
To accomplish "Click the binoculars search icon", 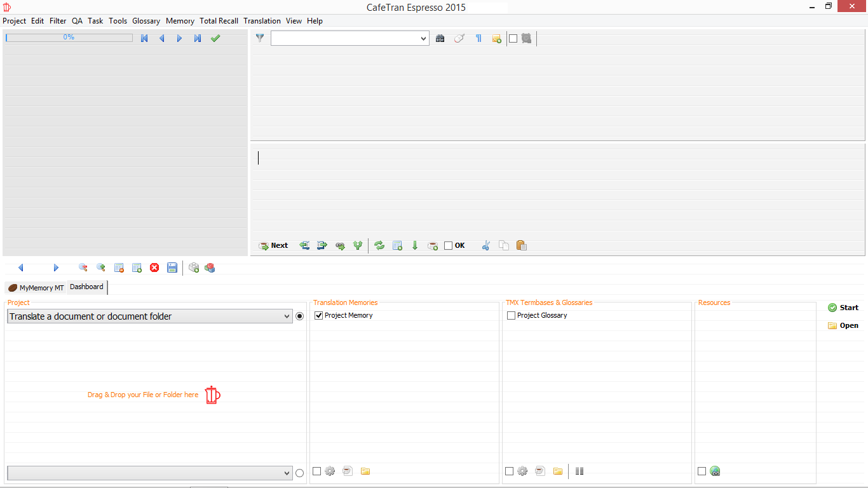I will (440, 39).
